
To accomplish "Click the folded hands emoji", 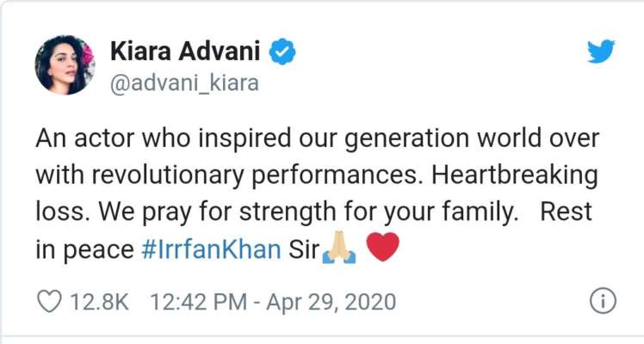I will [x=339, y=247].
